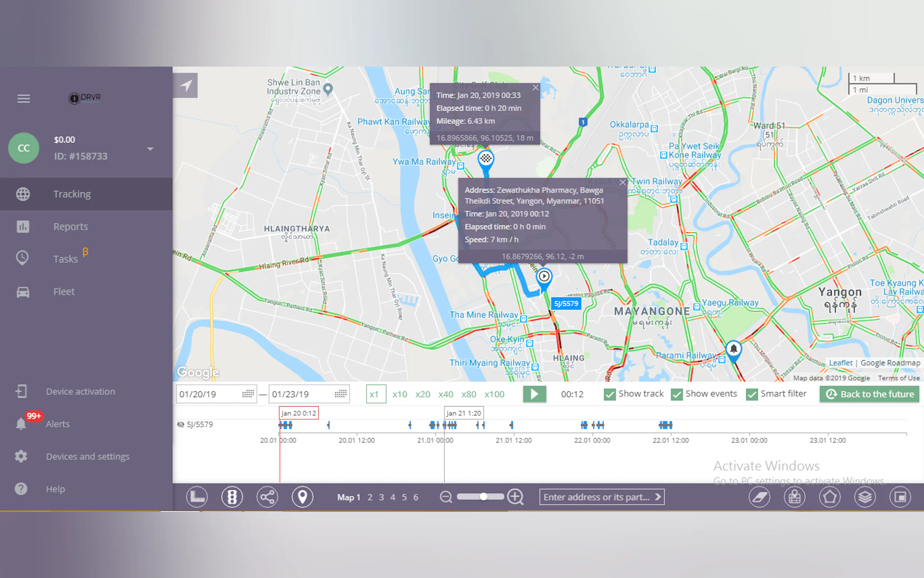Toggle the traffic light layer icon
924x578 pixels.
232,497
